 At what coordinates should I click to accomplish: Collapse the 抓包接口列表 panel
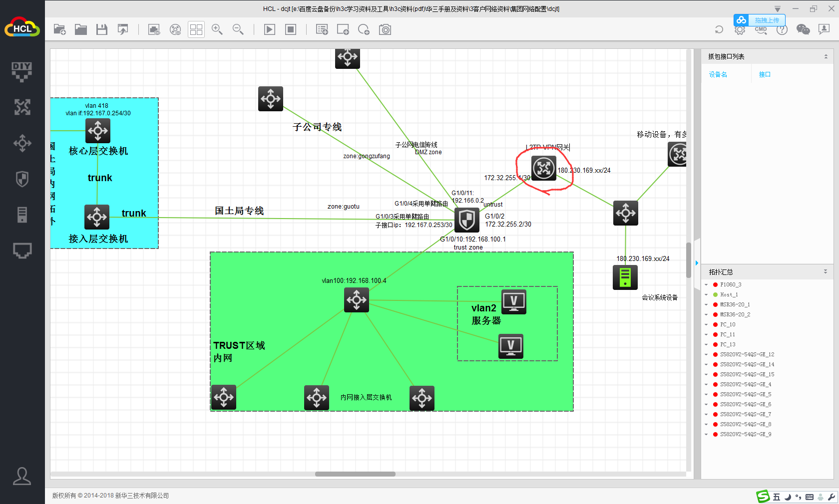point(826,57)
